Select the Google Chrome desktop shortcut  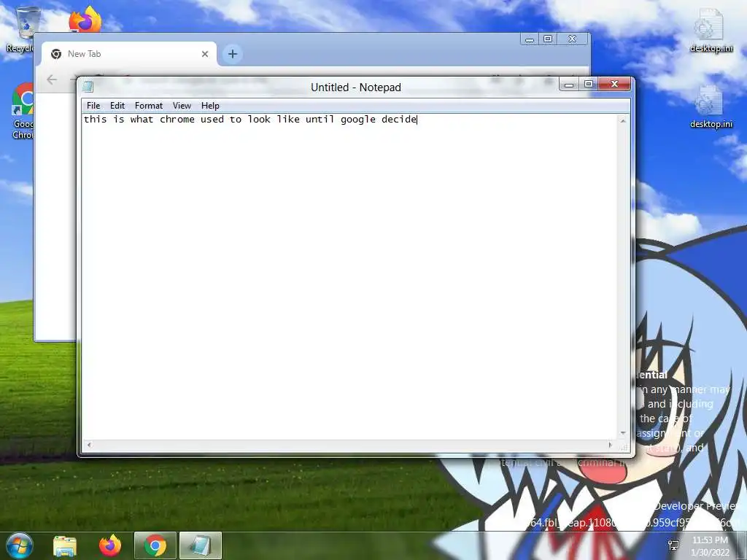(x=21, y=112)
